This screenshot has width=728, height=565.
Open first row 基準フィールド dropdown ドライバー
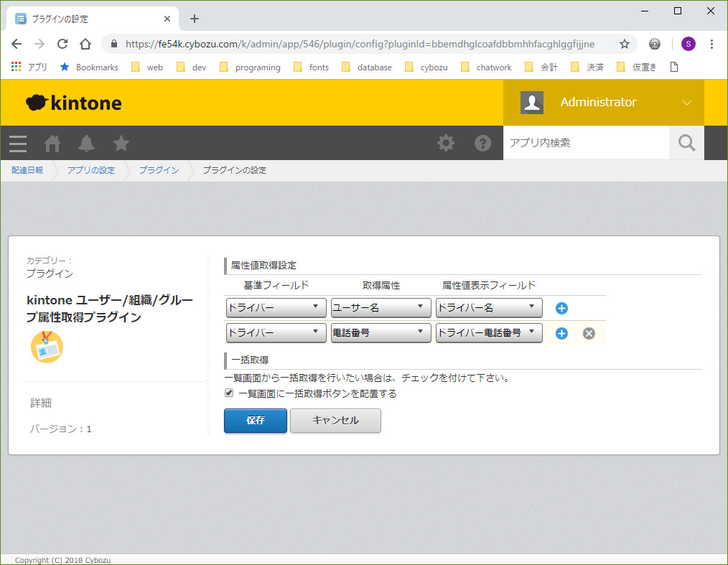(x=276, y=308)
